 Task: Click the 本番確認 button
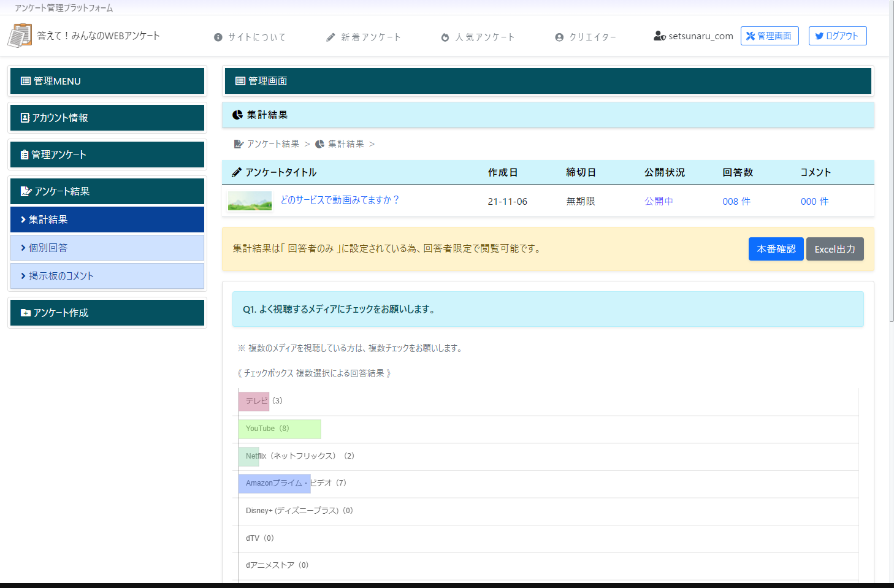coord(776,249)
